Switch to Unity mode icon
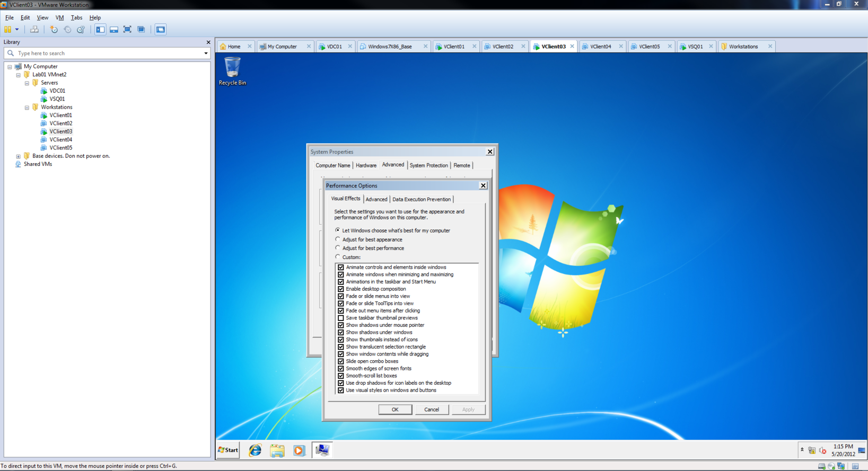Viewport: 868px width, 471px height. [141, 30]
